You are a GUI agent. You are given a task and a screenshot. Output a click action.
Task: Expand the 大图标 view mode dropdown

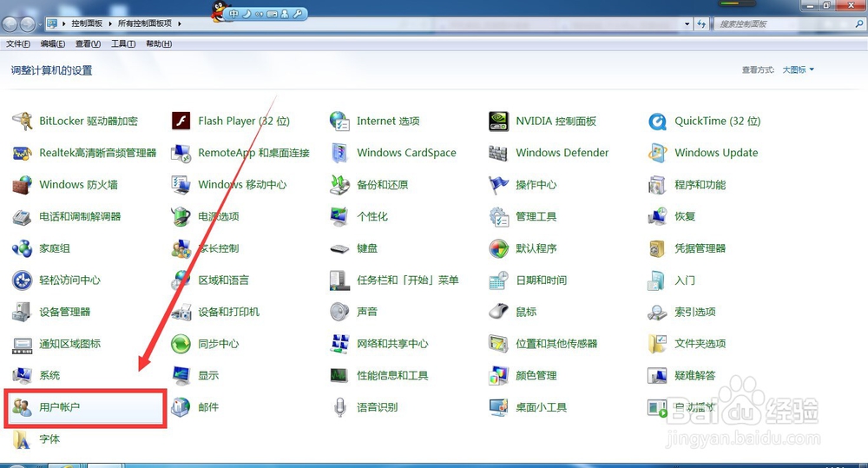click(x=798, y=69)
